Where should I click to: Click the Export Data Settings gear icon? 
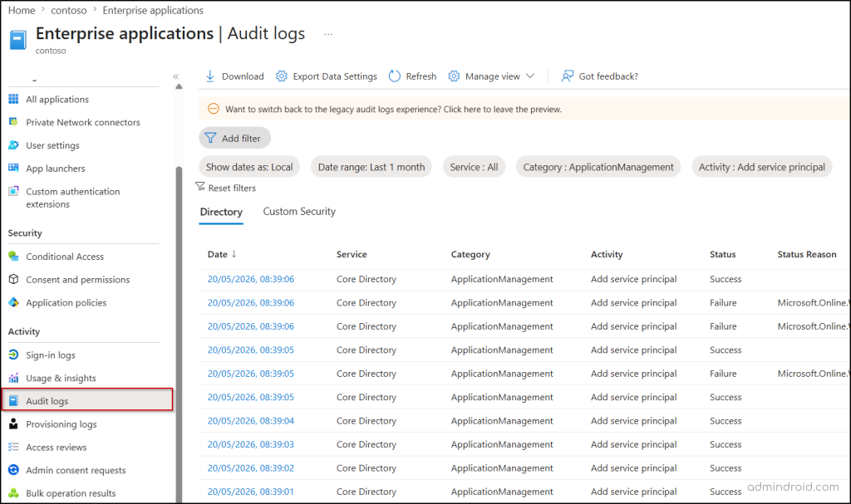(281, 76)
